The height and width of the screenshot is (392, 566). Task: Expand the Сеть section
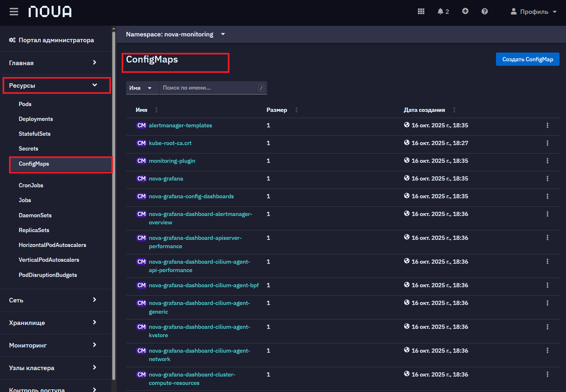[56, 300]
